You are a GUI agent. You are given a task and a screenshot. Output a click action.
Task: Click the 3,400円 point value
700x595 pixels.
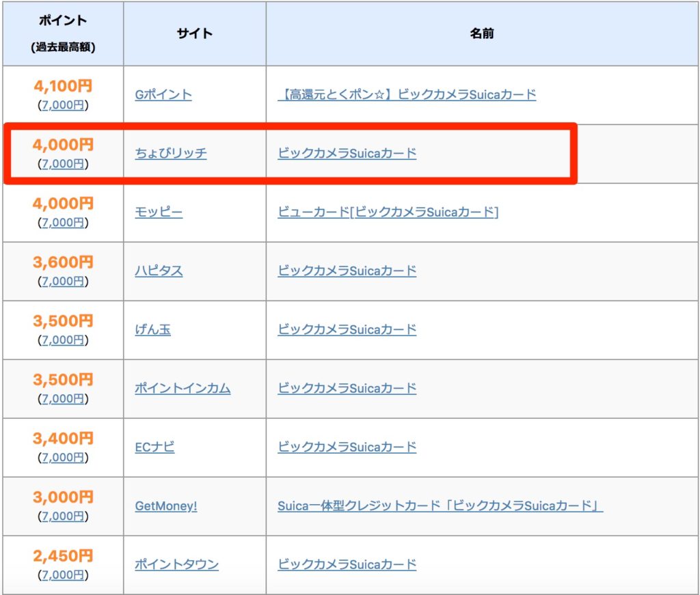point(63,439)
